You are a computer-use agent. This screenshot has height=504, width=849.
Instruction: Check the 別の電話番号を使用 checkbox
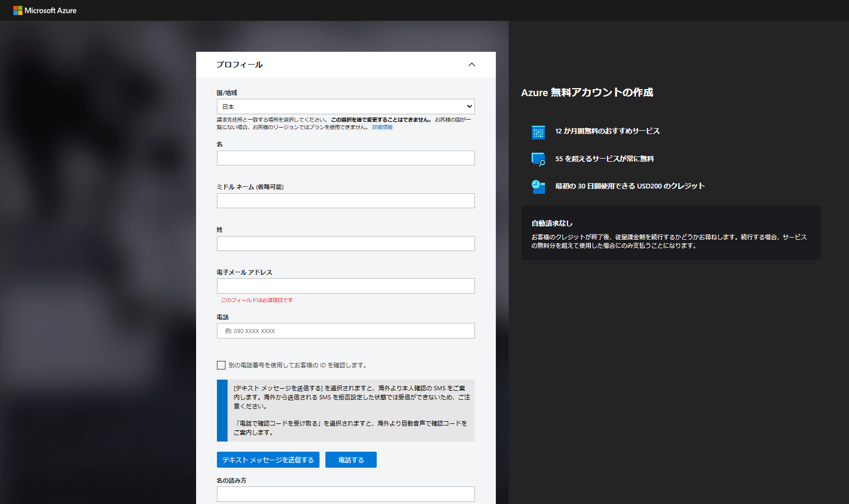221,365
